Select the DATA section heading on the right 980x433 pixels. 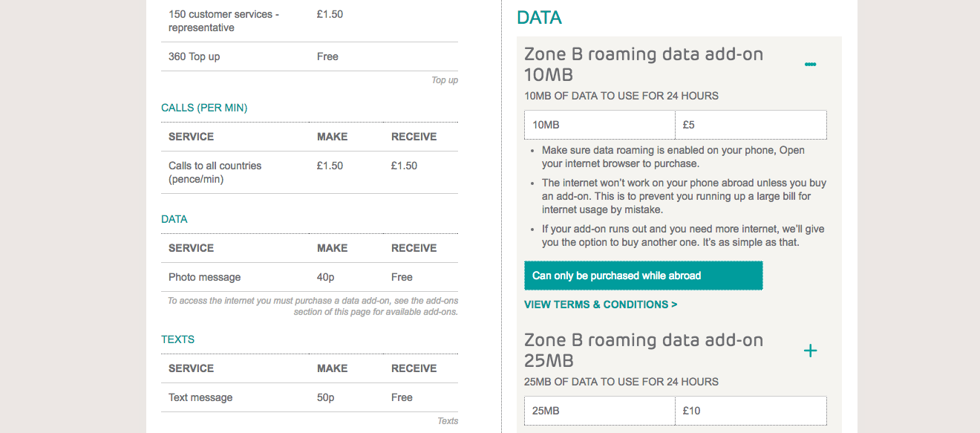point(538,17)
